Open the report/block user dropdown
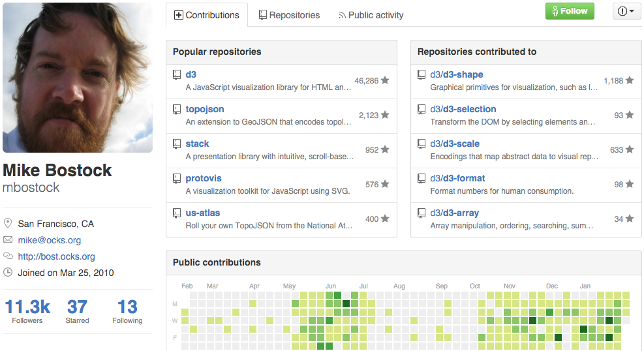Viewport: 644px width, 351px height. coord(626,11)
